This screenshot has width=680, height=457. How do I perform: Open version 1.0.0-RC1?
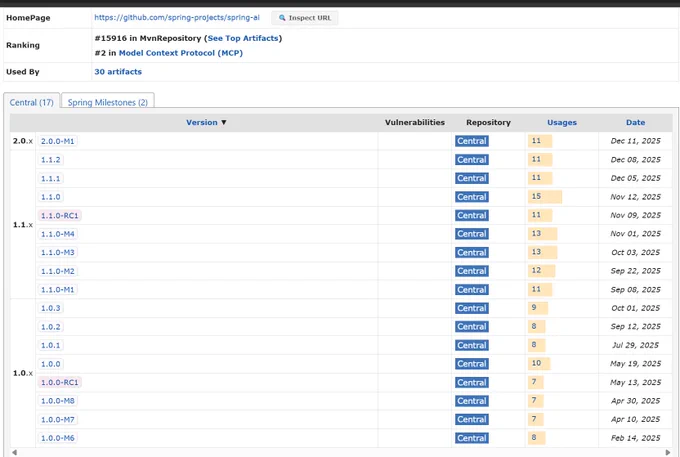tap(60, 382)
